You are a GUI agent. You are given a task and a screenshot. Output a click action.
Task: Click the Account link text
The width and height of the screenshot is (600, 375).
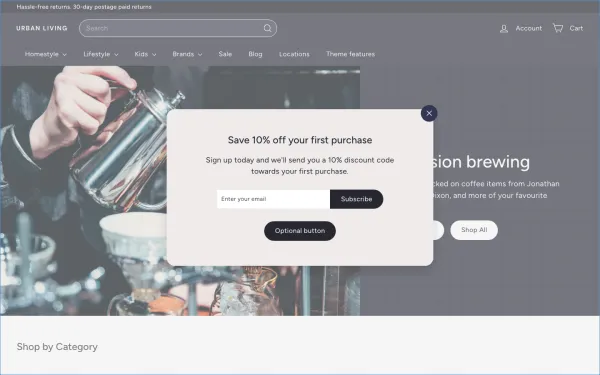point(529,28)
